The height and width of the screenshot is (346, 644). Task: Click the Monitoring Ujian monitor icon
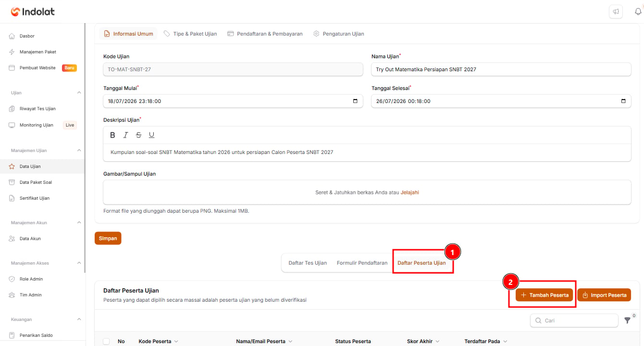click(12, 125)
